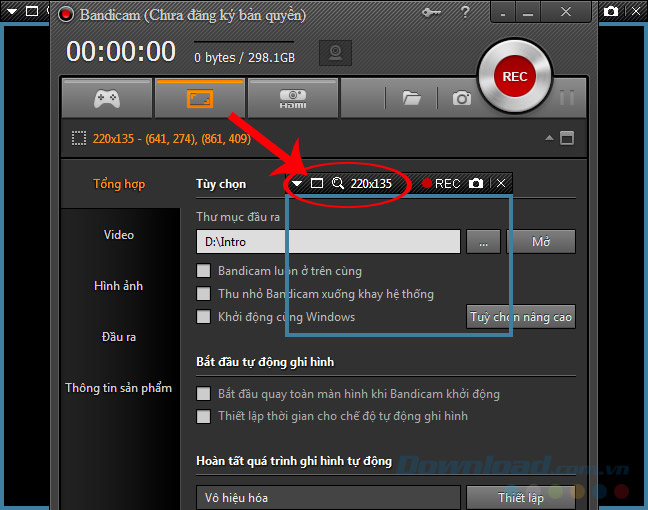Image resolution: width=648 pixels, height=510 pixels.
Task: Select game recording mode gamepad icon
Action: (x=107, y=98)
